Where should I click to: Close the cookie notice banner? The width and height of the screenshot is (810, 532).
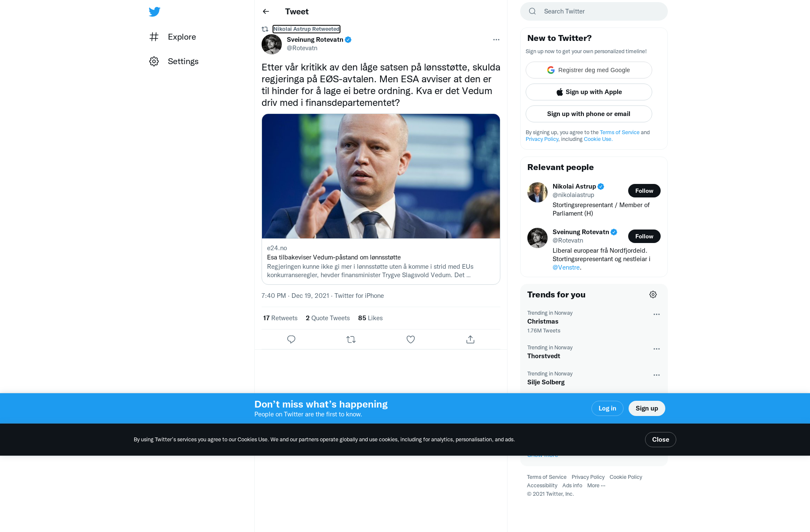tap(661, 440)
